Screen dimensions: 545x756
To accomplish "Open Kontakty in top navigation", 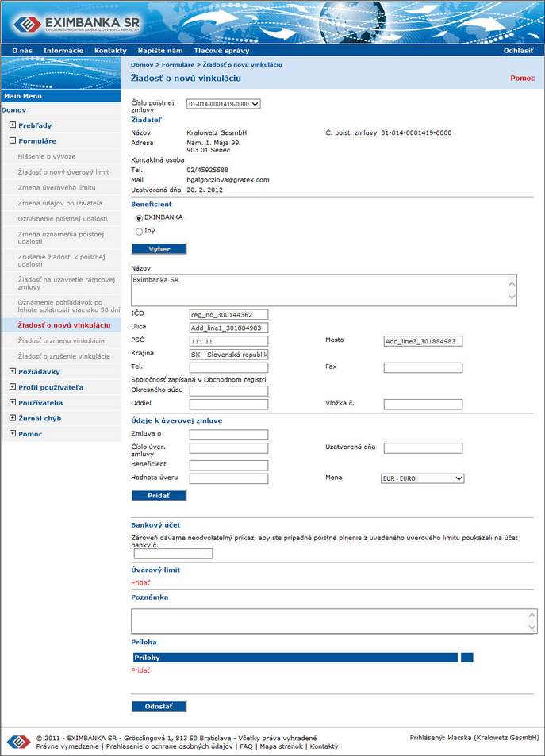I will 110,51.
